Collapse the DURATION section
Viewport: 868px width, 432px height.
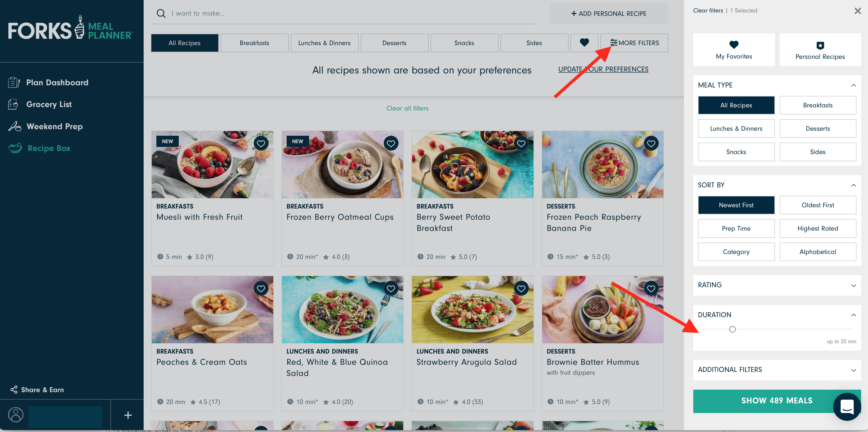853,315
